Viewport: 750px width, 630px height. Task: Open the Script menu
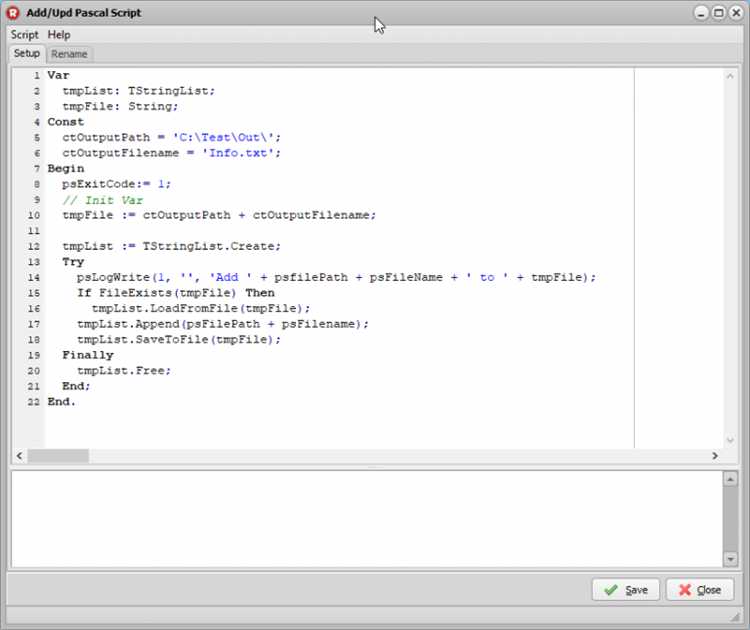pyautogui.click(x=24, y=35)
